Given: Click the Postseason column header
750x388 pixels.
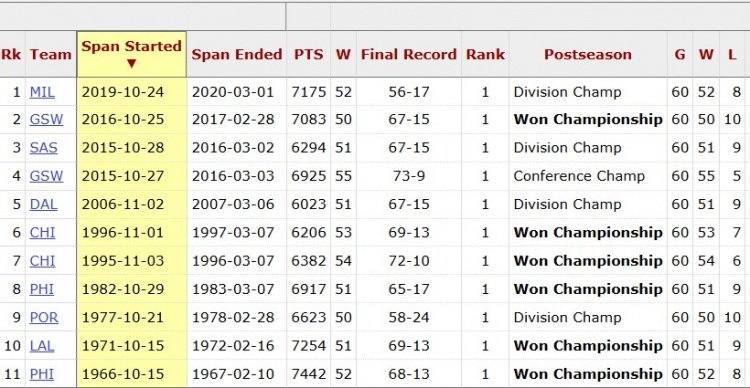Looking at the screenshot, I should [x=588, y=55].
